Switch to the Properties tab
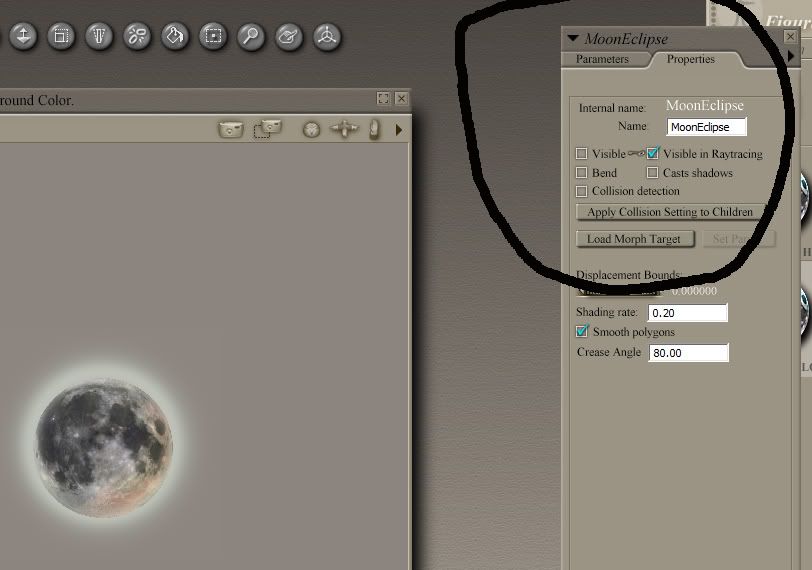 pyautogui.click(x=691, y=59)
